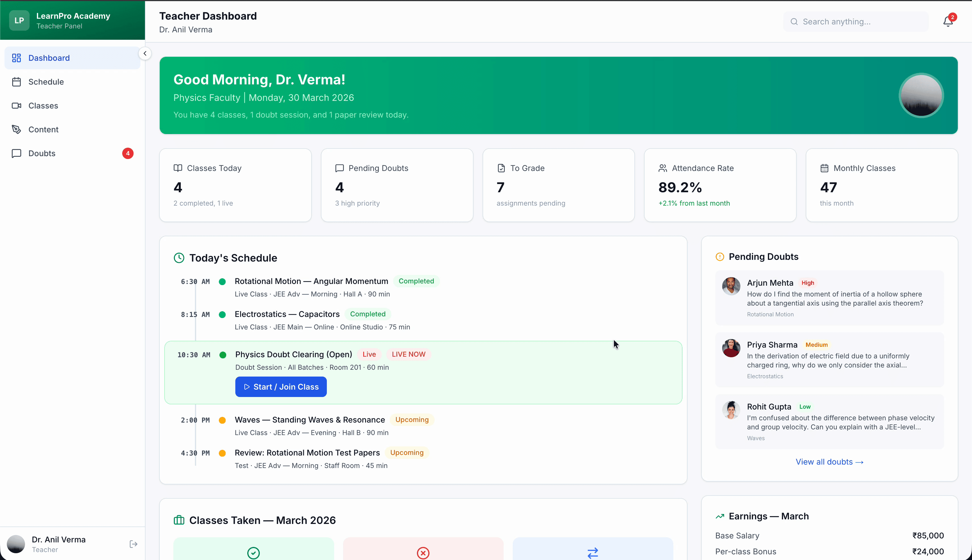Click the Completed badge on Electrostatics class
Viewport: 972px width, 560px height.
tap(367, 314)
